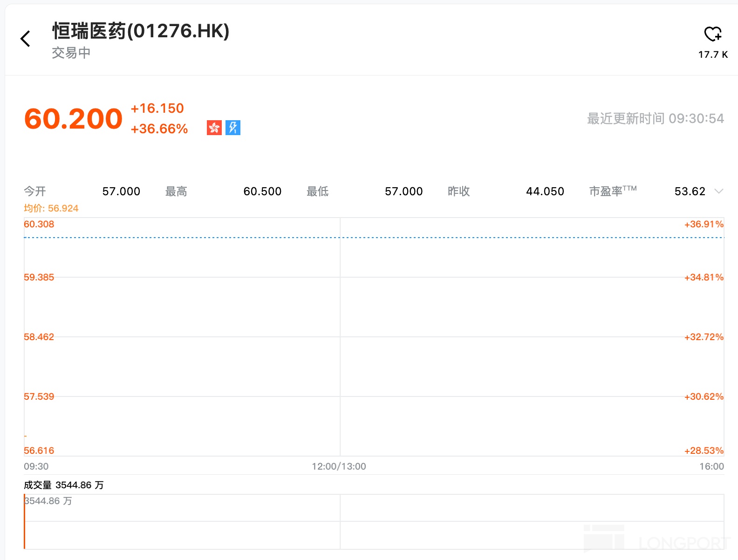Click the 昨收 value 44.050

(545, 191)
